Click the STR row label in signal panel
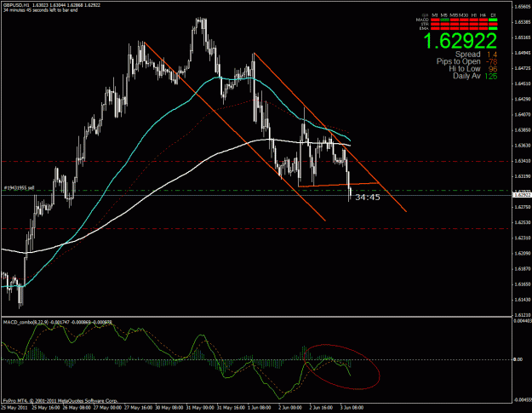Image resolution: width=532 pixels, height=413 pixels. tap(425, 24)
